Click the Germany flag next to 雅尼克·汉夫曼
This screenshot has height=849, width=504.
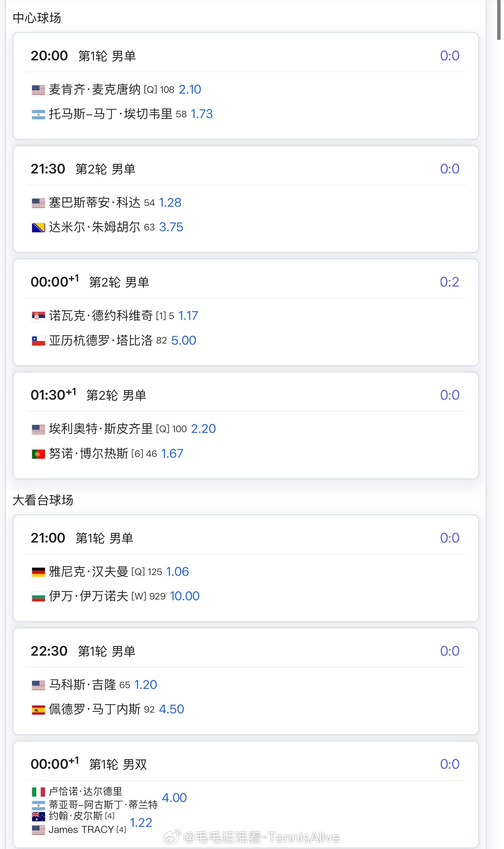pos(38,572)
